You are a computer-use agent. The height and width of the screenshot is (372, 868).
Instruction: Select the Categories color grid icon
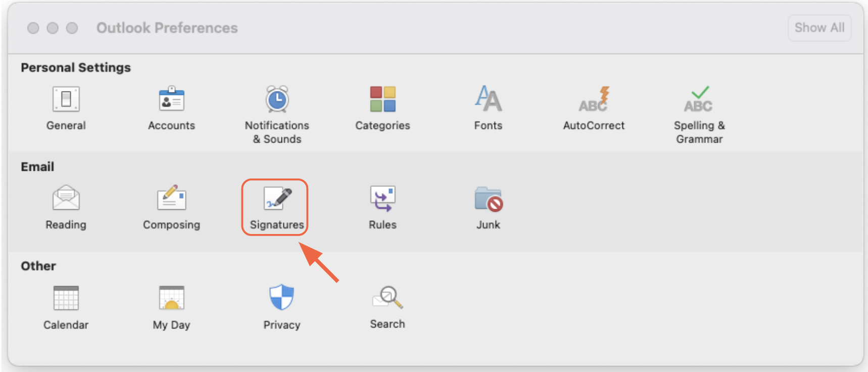click(382, 99)
